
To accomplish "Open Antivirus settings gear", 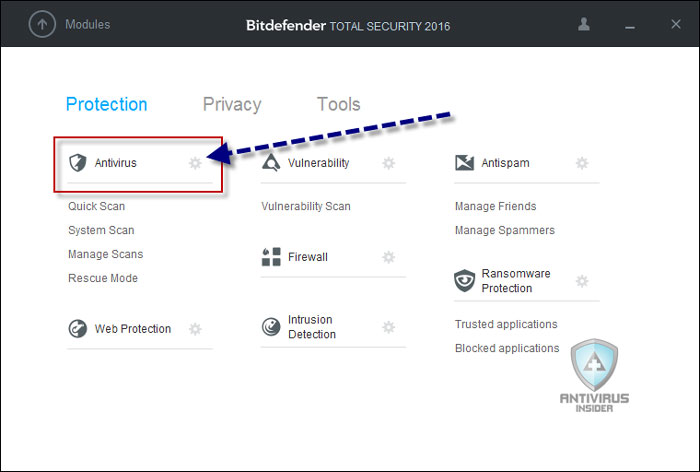I will [195, 163].
